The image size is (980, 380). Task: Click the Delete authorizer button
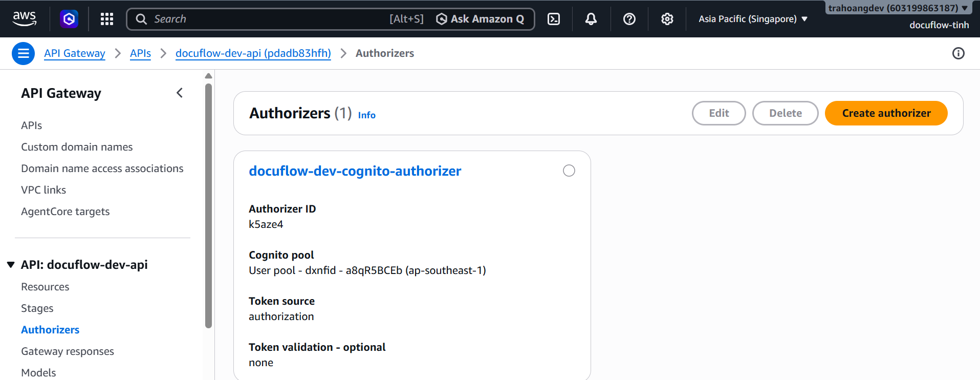[x=786, y=113]
